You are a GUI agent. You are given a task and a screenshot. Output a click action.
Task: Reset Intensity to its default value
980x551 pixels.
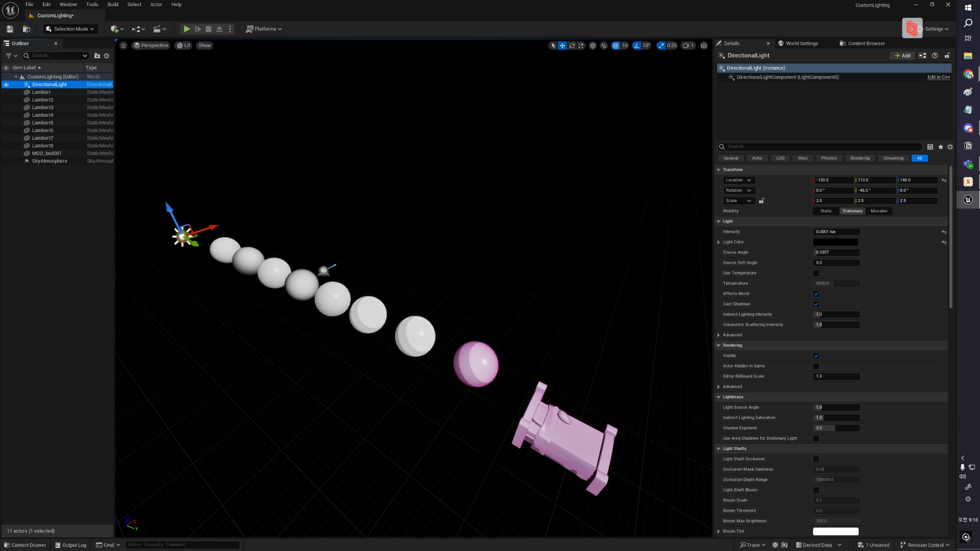pos(944,232)
